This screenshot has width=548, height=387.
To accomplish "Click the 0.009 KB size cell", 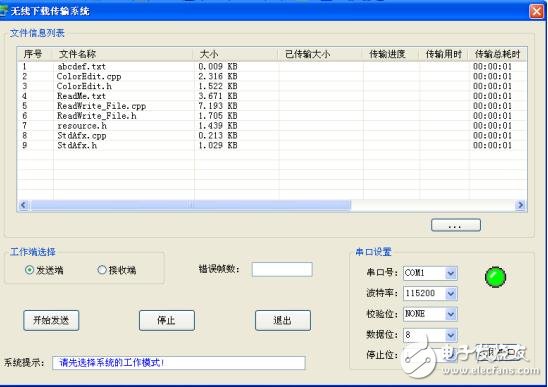I will 218,66.
